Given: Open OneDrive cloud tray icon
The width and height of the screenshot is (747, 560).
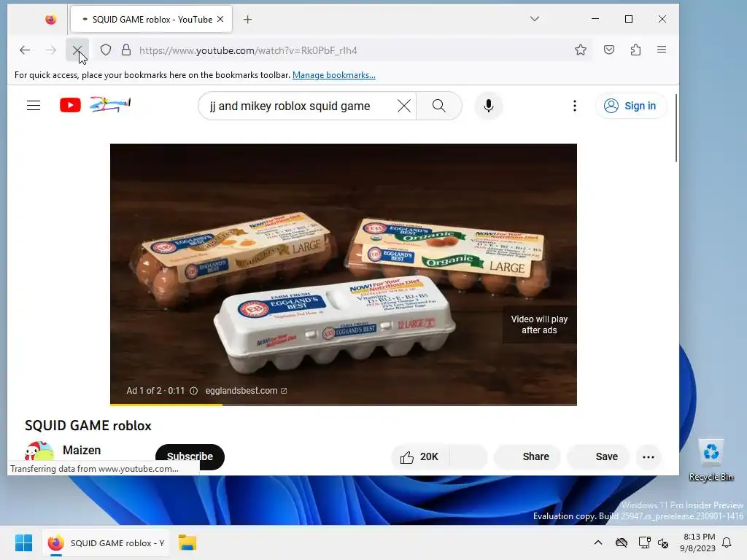Looking at the screenshot, I should click(x=622, y=542).
